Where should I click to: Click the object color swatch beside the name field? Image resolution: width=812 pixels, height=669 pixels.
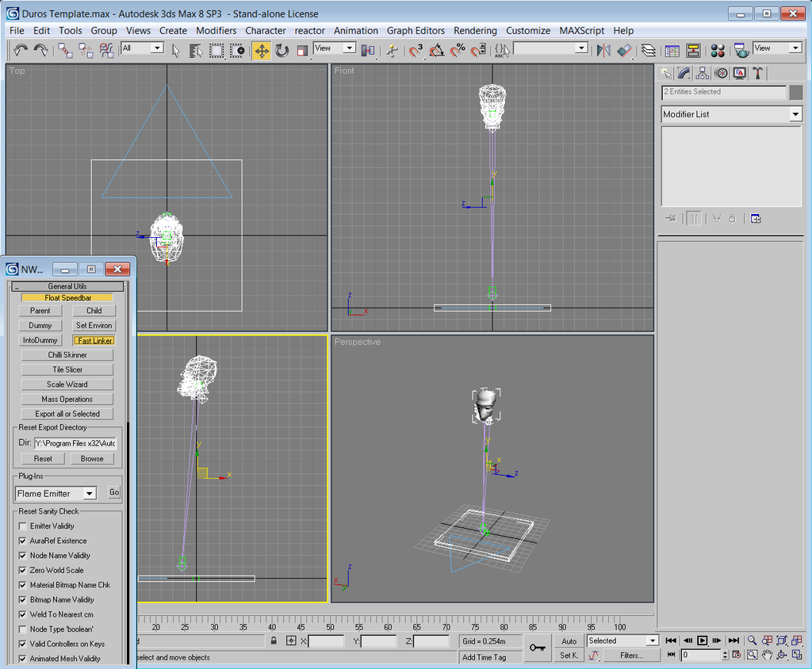pos(796,92)
